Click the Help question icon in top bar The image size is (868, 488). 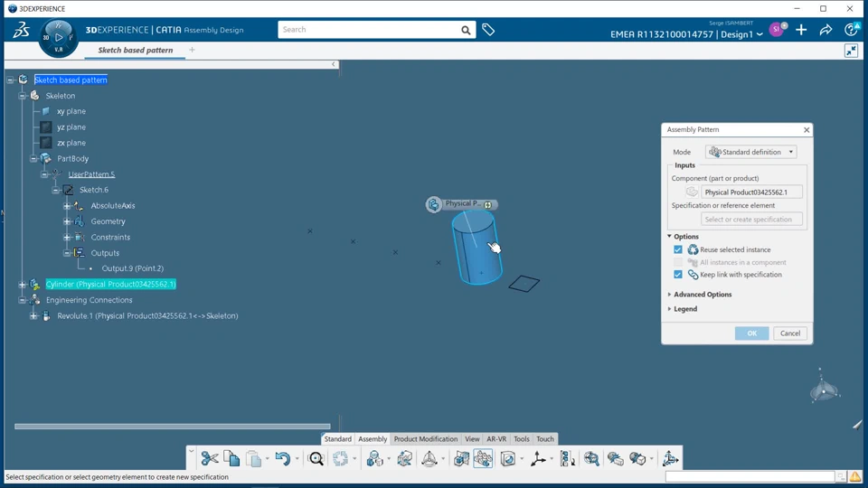coord(851,30)
